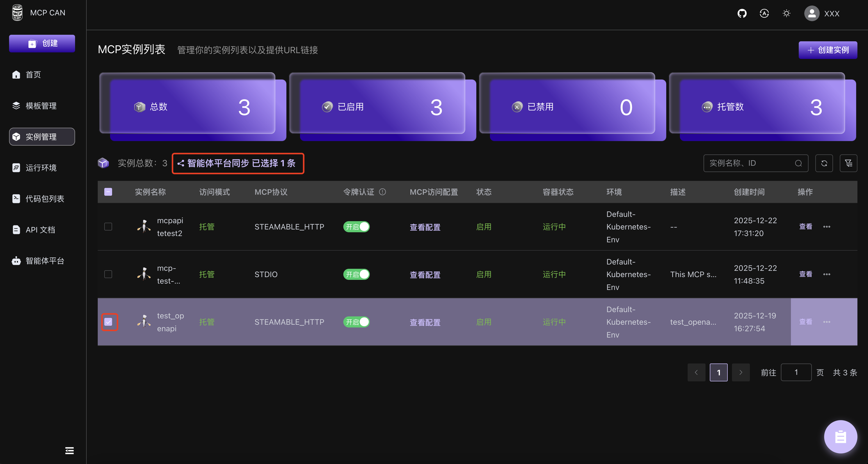The width and height of the screenshot is (868, 464).
Task: Open 智能体平台 sidebar menu item
Action: (45, 260)
